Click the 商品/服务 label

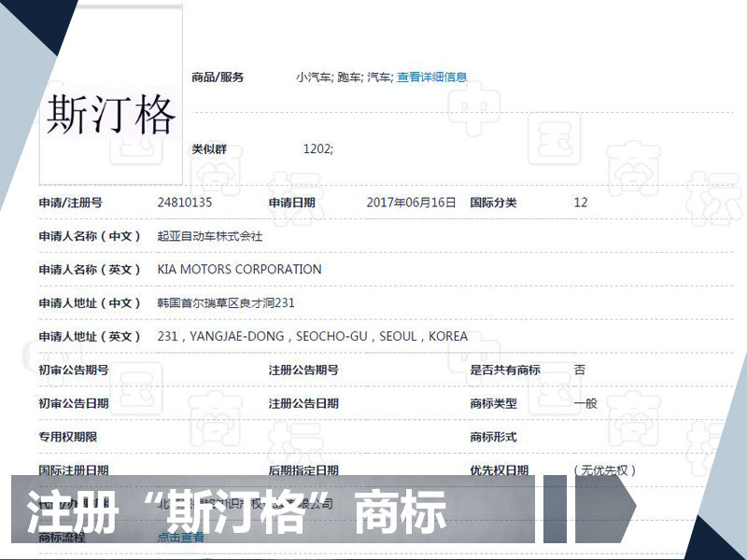point(218,77)
